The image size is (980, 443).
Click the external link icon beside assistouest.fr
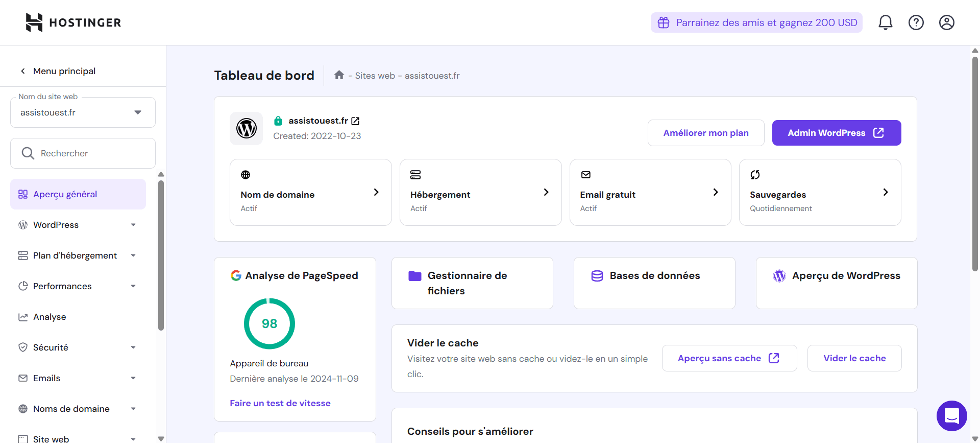(x=356, y=121)
